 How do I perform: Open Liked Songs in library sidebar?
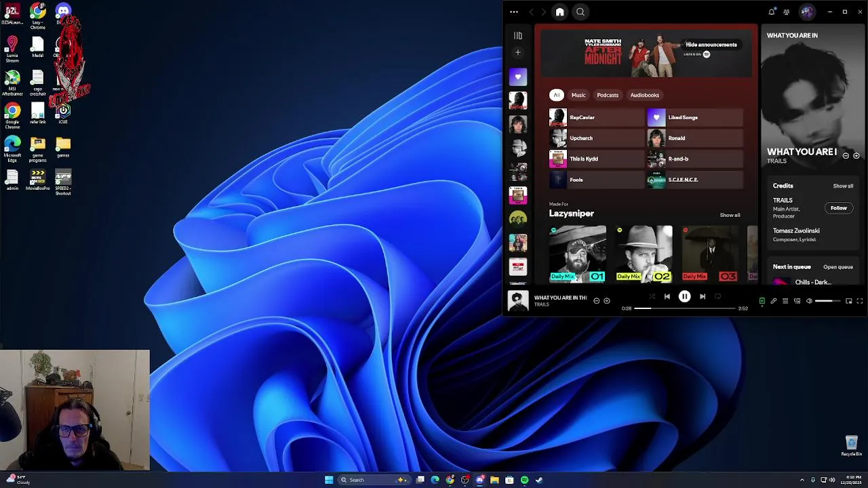click(x=518, y=77)
